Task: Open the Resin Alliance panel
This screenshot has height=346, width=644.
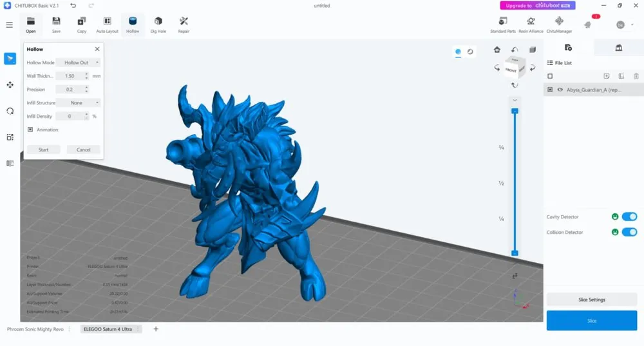Action: (531, 24)
